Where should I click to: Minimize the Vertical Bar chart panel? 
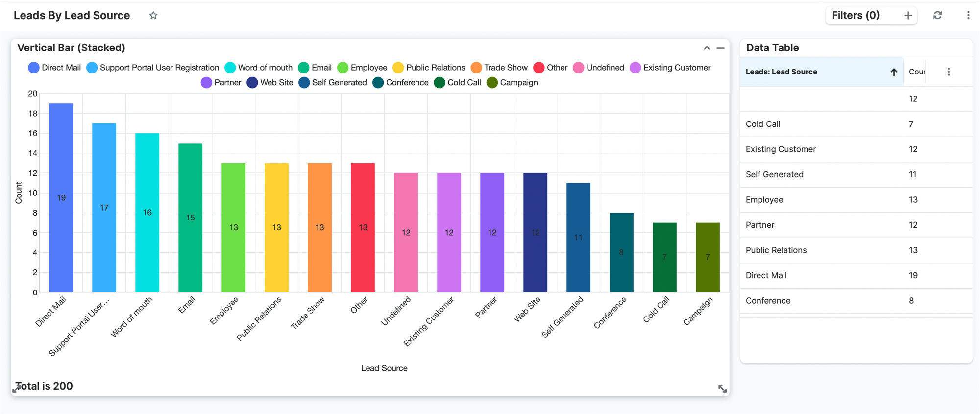tap(720, 48)
